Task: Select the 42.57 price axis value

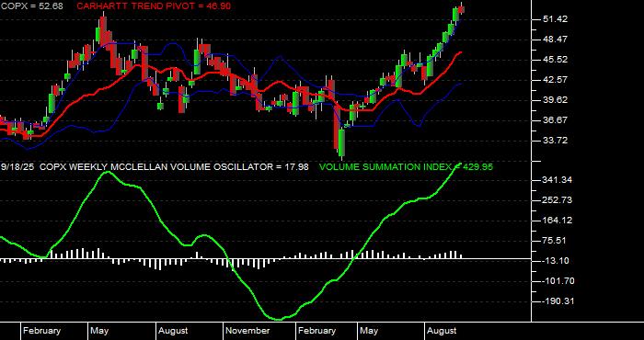Action: tap(555, 80)
